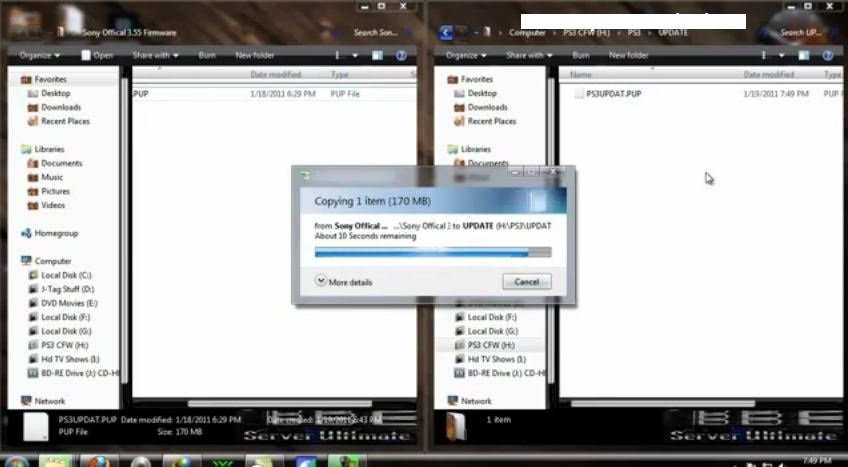Image resolution: width=848 pixels, height=467 pixels.
Task: Open Recent Places in the left window sidebar
Action: pyautogui.click(x=65, y=121)
